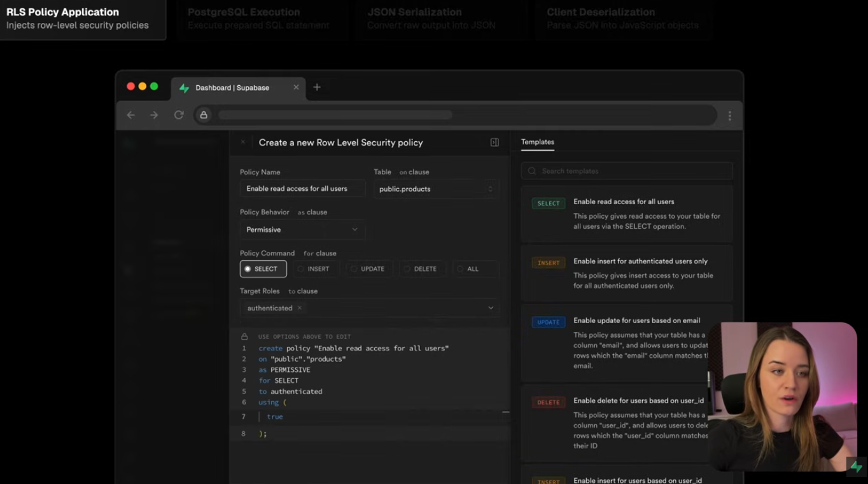Reload the Supabase dashboard page
868x484 pixels.
(x=179, y=115)
